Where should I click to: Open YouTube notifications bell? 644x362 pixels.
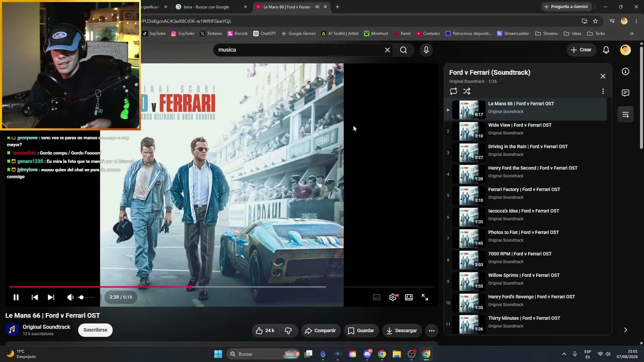click(606, 50)
